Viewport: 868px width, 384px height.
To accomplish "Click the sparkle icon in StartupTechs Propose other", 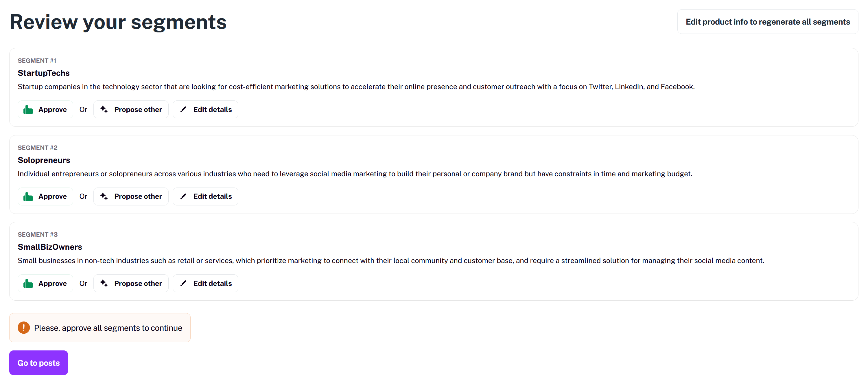I will pyautogui.click(x=104, y=109).
